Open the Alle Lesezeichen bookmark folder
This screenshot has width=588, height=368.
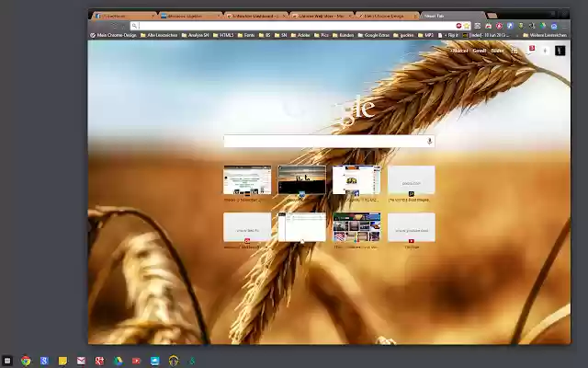pos(159,35)
